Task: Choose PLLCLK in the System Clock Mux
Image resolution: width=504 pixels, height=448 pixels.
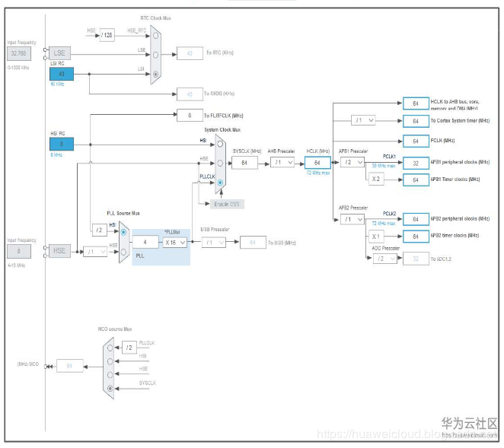Action: (220, 183)
